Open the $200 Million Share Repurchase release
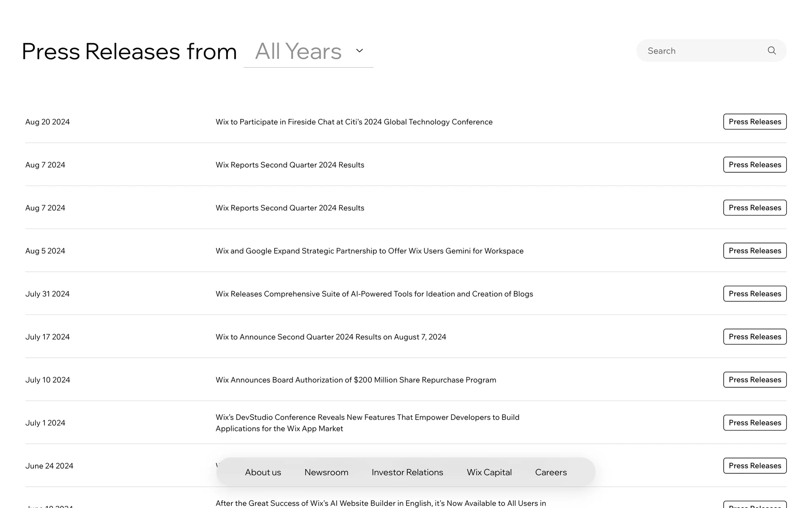The width and height of the screenshot is (812, 508). (x=356, y=380)
